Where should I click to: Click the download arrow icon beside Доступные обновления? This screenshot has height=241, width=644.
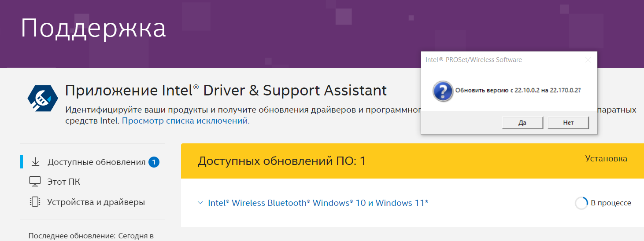pos(36,162)
